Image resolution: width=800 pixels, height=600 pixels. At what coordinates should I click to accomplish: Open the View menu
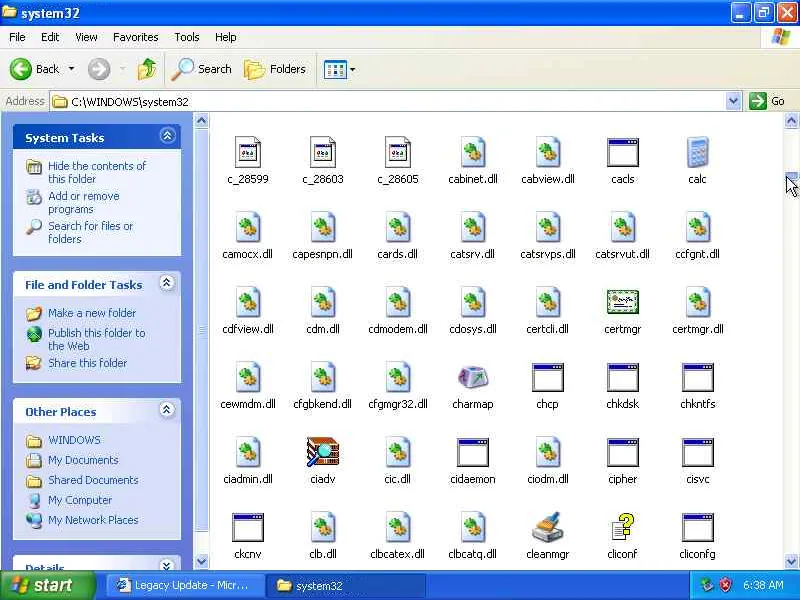click(x=86, y=37)
